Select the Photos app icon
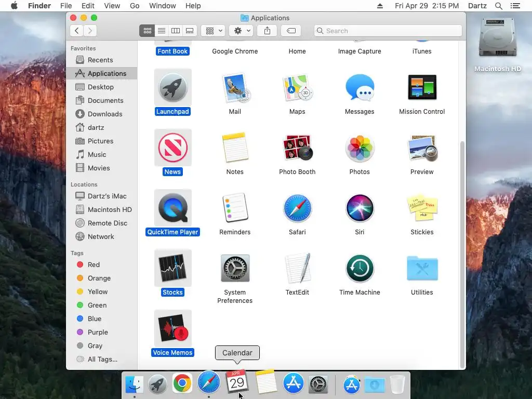Screen dimensions: 532x399 [x=360, y=148]
